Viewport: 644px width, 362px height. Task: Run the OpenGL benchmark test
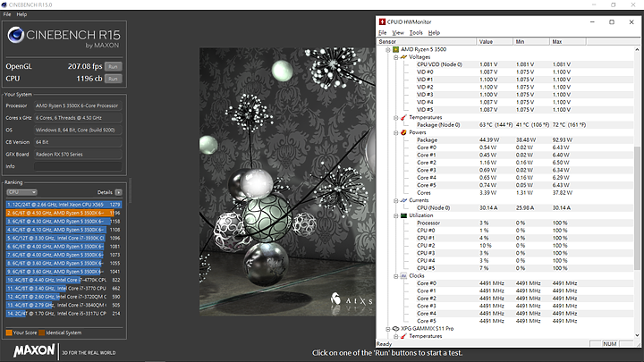click(x=113, y=66)
